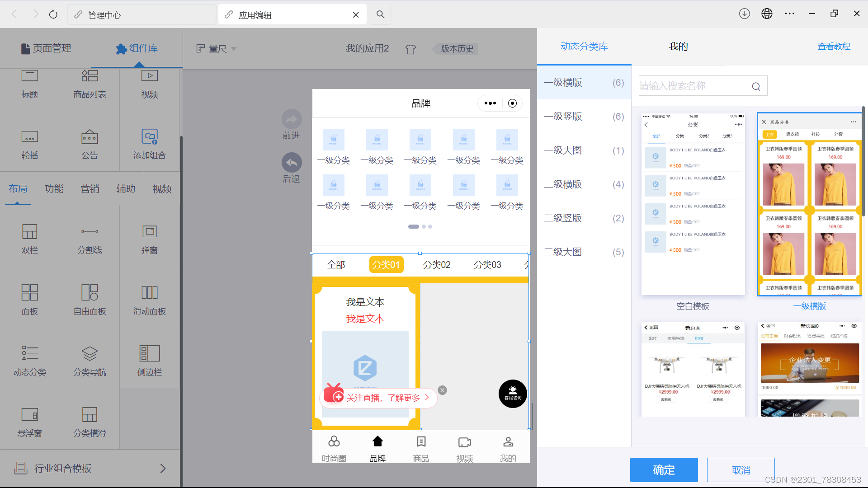Open the 查看教程 tutorial link
868x488 pixels.
pos(834,47)
